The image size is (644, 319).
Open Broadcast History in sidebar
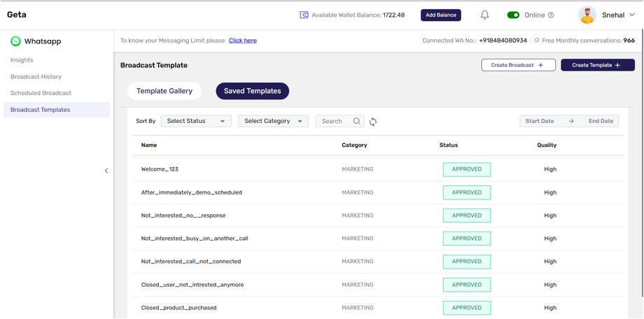(36, 76)
